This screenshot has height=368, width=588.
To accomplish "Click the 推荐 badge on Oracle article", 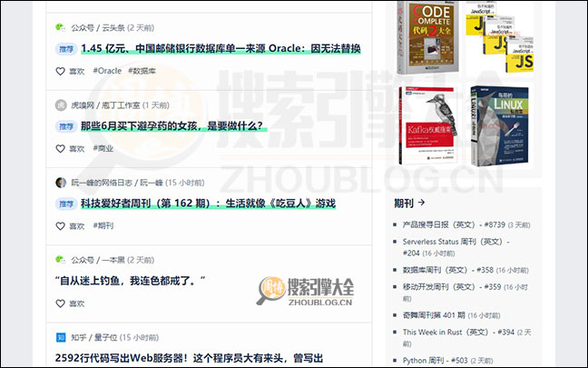I will click(66, 49).
